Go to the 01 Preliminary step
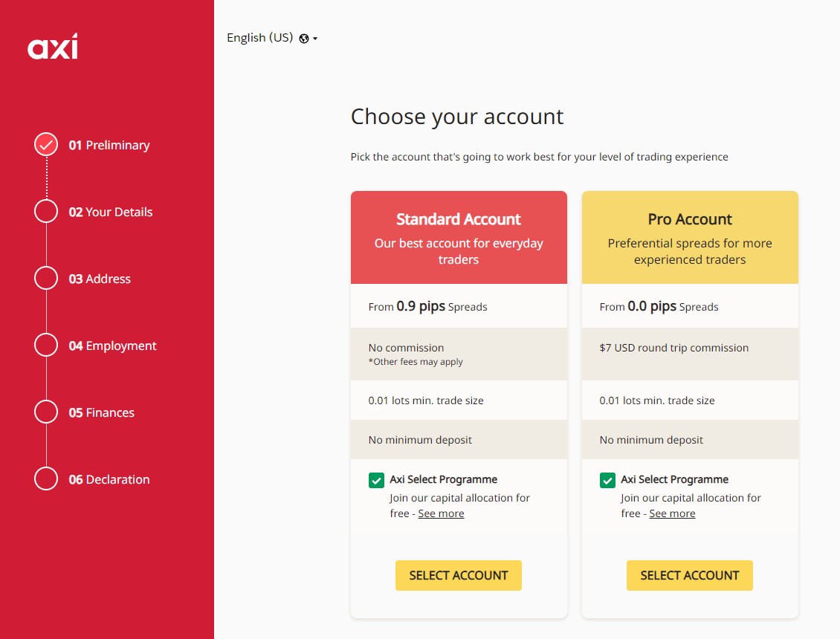Viewport: 840px width, 639px height. (109, 145)
